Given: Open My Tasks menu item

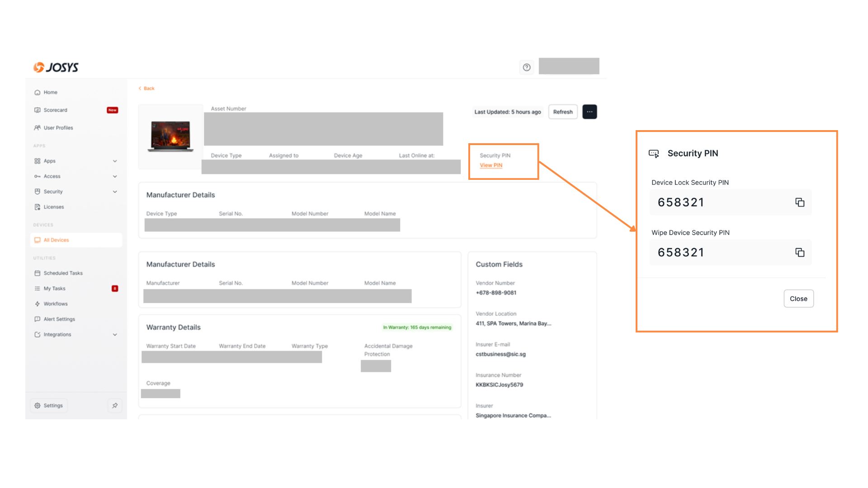Looking at the screenshot, I should click(x=54, y=288).
